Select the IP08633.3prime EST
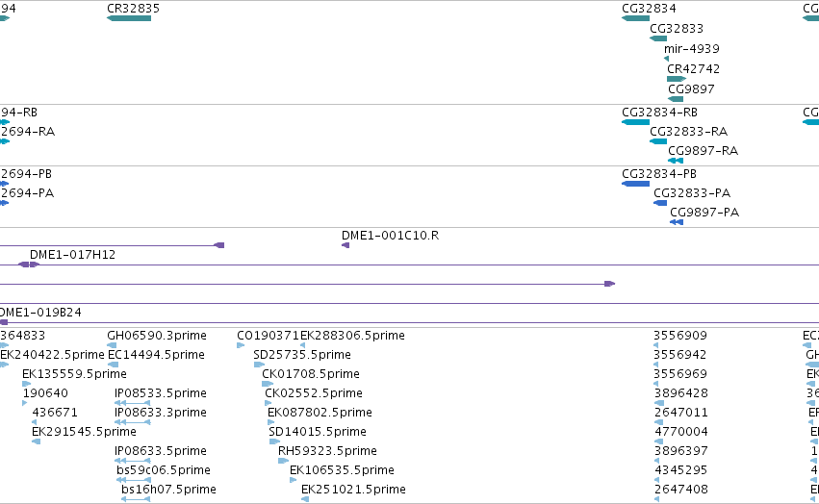 point(132,422)
